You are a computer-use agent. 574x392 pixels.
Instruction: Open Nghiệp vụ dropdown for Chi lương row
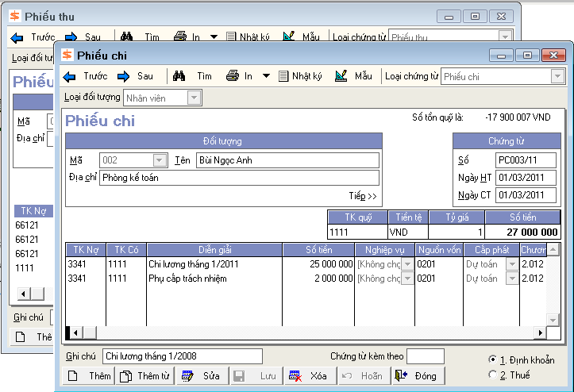click(407, 264)
